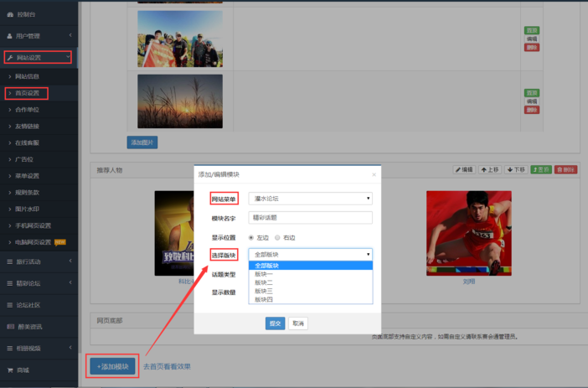588x388 pixels.
Task: Delete 推荐人物 module with red 删除 button
Action: tap(566, 169)
